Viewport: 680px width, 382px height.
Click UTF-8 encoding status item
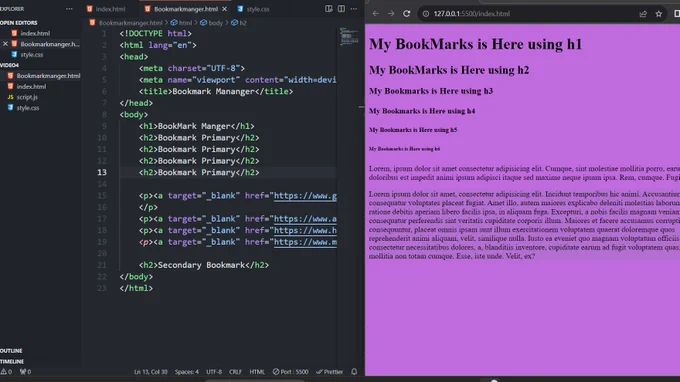click(x=214, y=372)
